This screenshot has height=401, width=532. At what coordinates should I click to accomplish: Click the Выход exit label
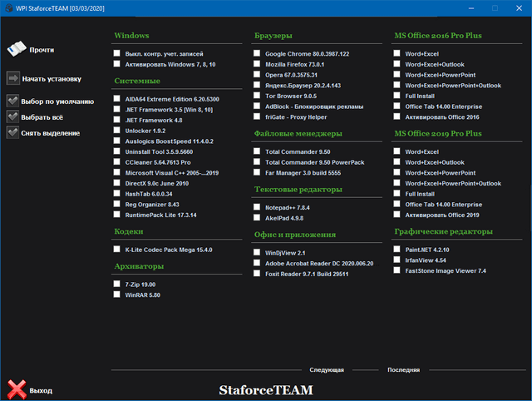coord(41,391)
